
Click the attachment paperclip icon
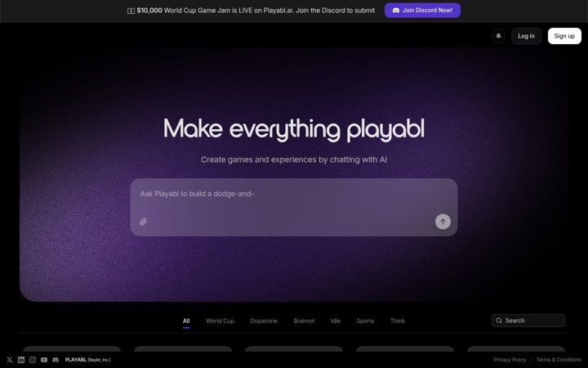point(143,222)
